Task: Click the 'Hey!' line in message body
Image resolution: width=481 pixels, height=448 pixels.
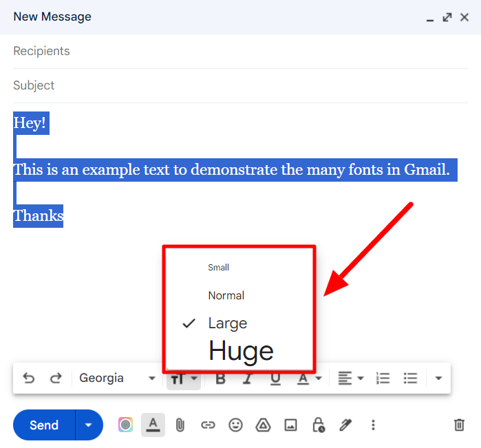Action: (x=31, y=123)
